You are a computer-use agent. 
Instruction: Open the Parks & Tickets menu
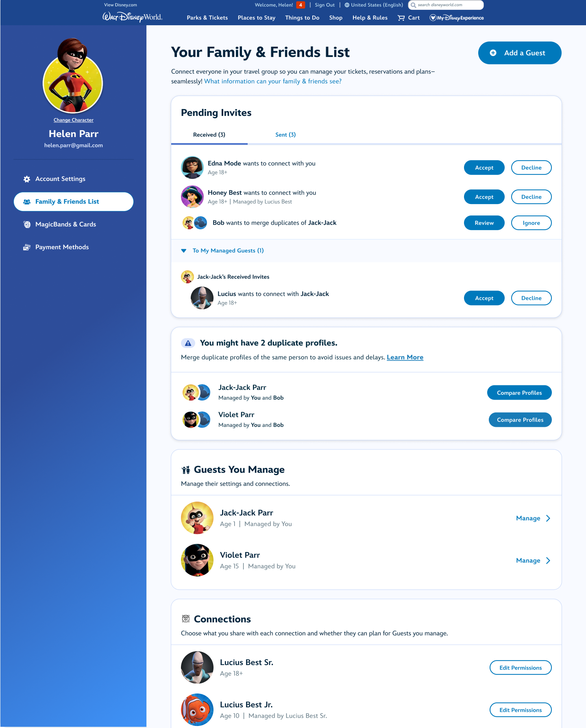click(x=207, y=18)
